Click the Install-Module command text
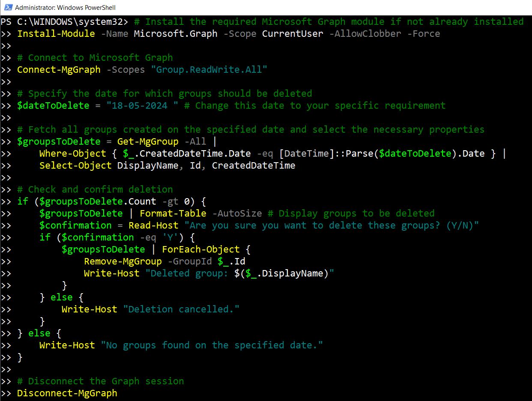The width and height of the screenshot is (532, 401). point(56,33)
